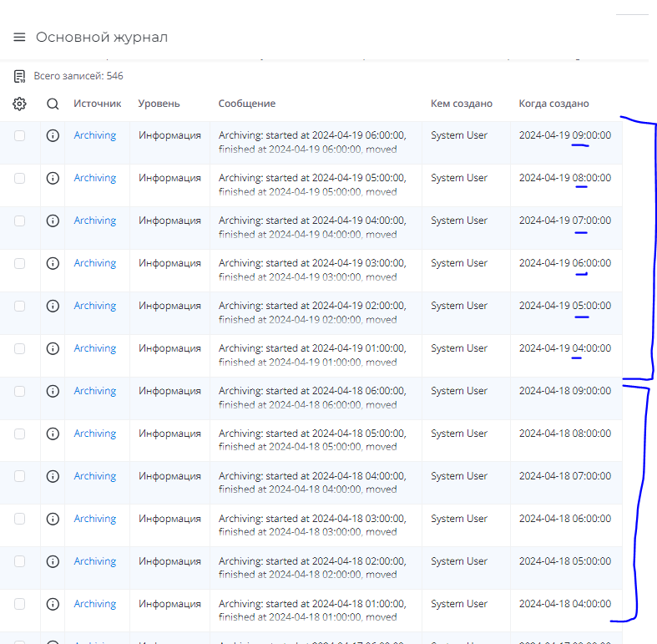Follow Archiving link in 2024-04-18 05:00:00 row
The height and width of the screenshot is (644, 657).
coord(94,561)
